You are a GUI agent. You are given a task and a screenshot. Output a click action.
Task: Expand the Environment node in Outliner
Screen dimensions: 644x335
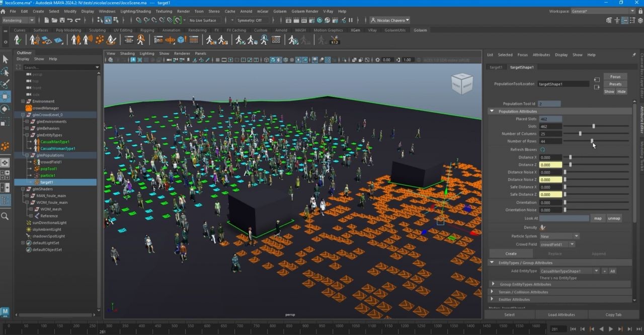23,101
